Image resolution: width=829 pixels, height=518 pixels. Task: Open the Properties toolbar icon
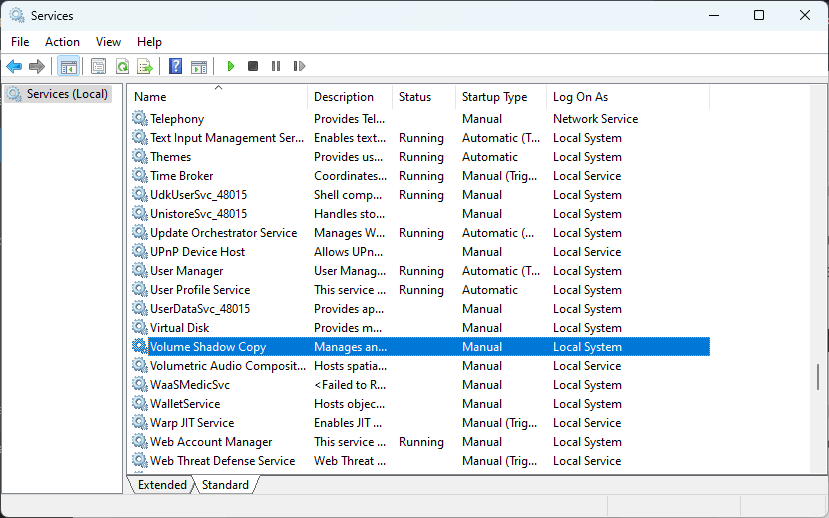click(98, 66)
